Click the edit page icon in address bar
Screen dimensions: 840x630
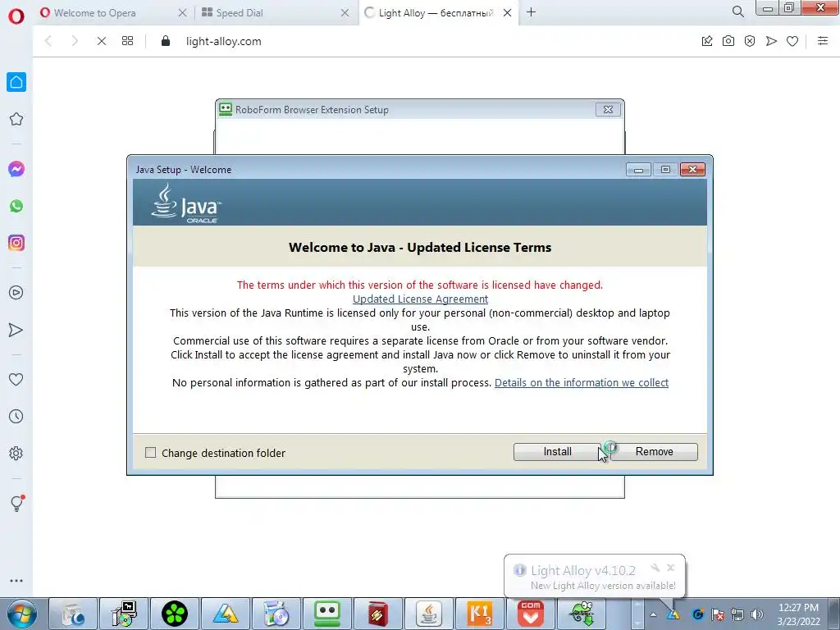coord(707,41)
